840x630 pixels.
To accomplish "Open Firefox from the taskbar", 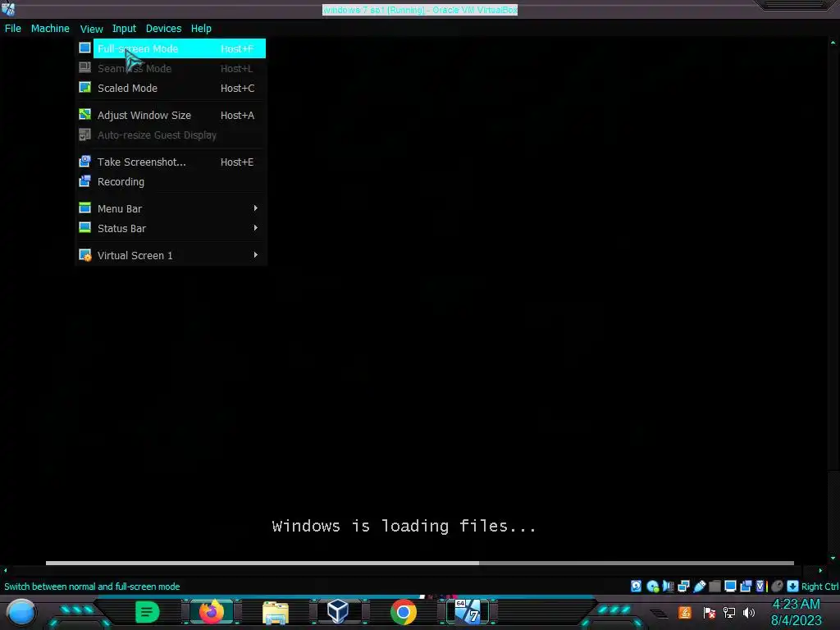I will [212, 612].
